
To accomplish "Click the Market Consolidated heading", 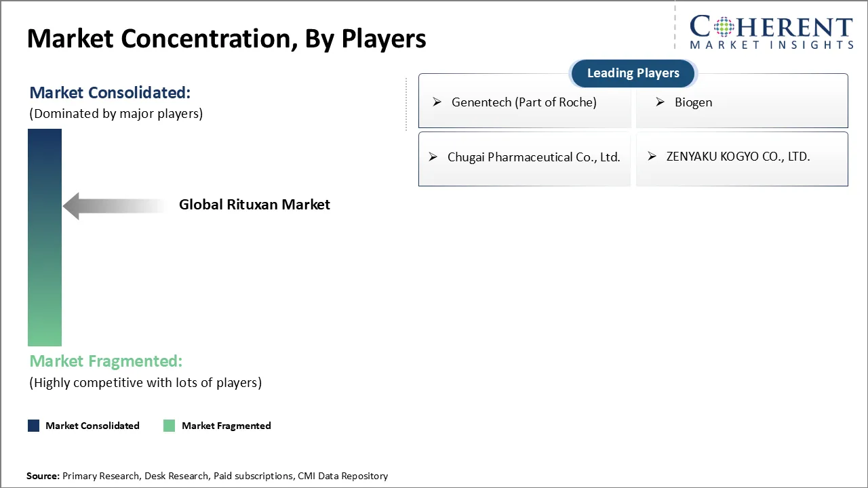I will 110,92.
